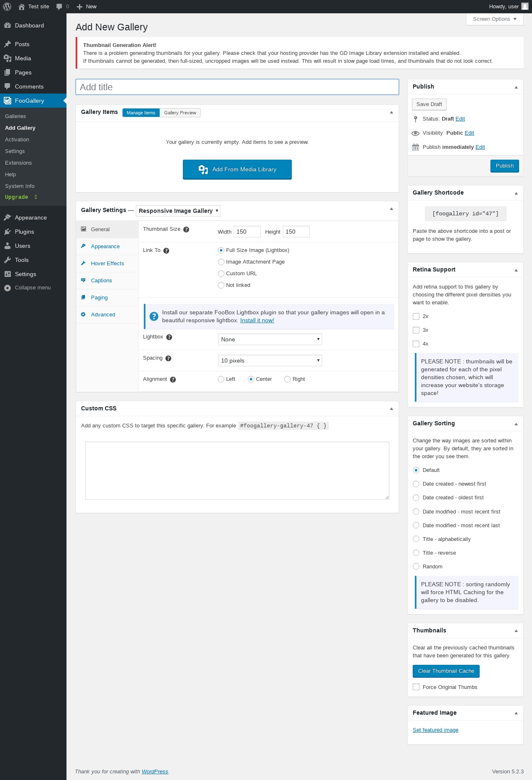Viewport: 532px width, 780px height.
Task: Sort by Title - alphabetically
Action: click(416, 539)
